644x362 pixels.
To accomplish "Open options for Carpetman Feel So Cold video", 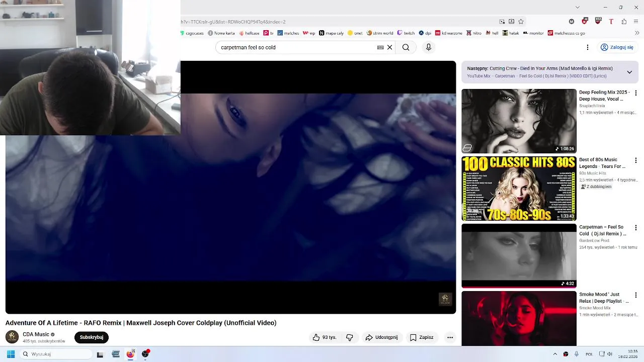I will click(x=635, y=228).
